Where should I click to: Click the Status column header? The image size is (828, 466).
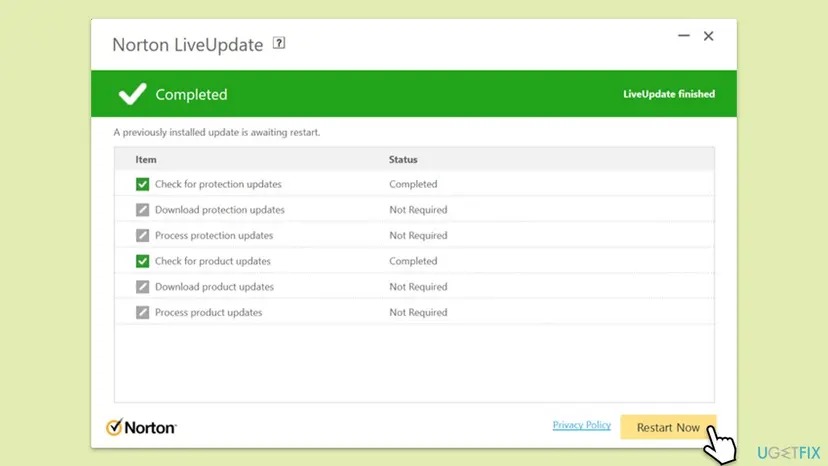pos(403,160)
